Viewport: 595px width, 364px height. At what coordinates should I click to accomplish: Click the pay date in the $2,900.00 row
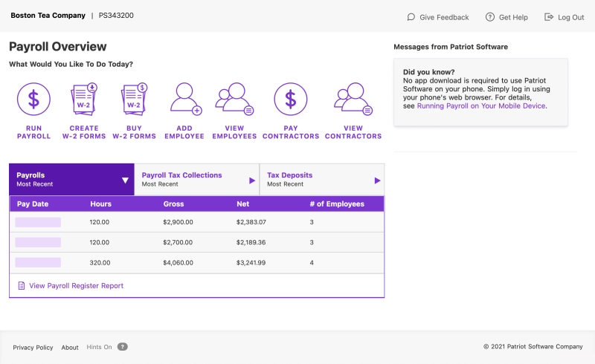(38, 222)
